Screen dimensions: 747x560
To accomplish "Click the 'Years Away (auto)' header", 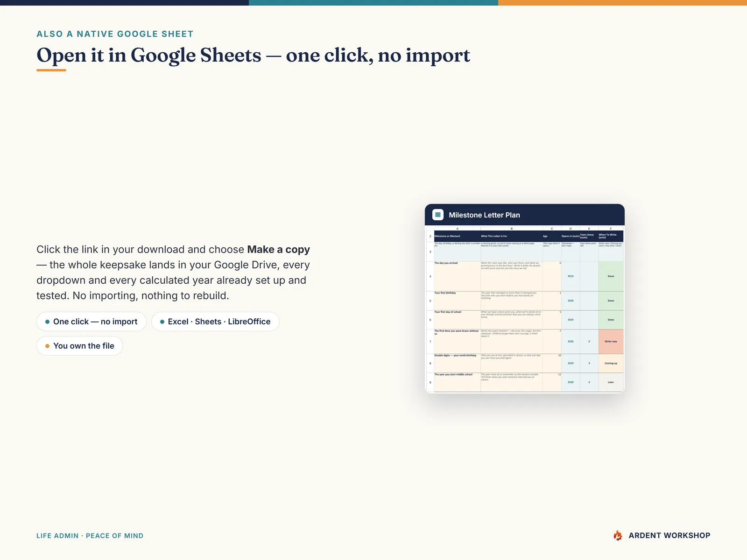I will [589, 236].
